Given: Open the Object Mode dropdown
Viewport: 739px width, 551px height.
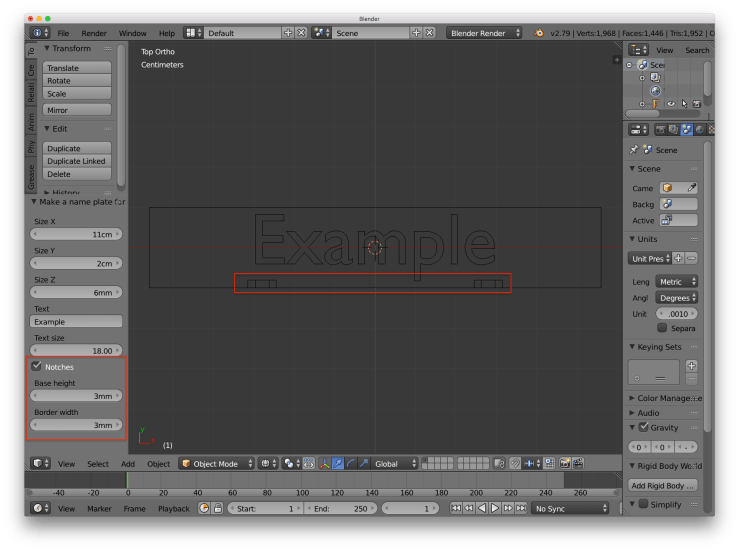Looking at the screenshot, I should point(217,463).
